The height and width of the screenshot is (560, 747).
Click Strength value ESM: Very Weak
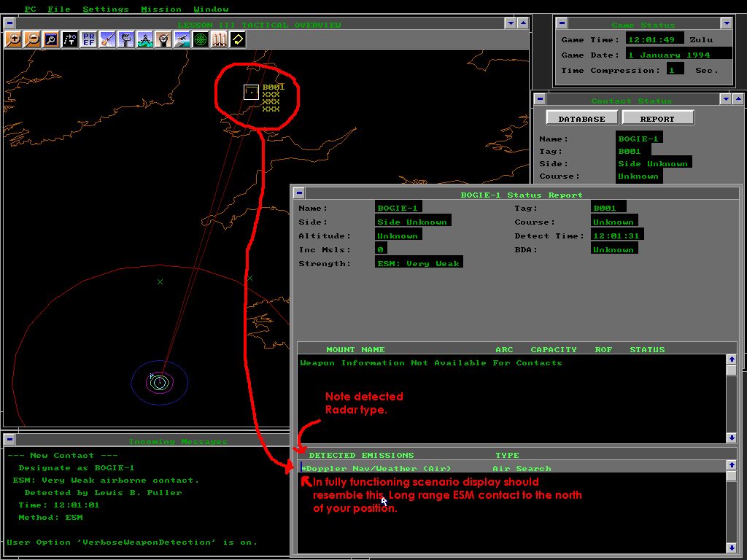tap(418, 262)
